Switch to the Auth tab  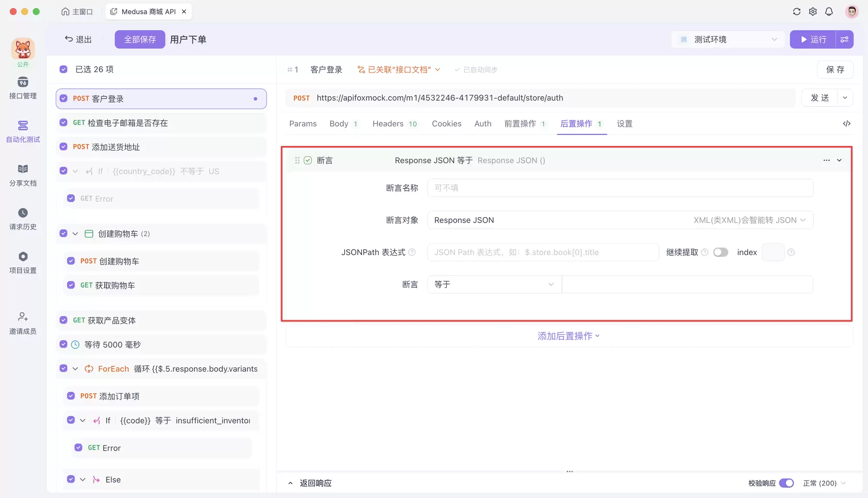coord(483,124)
